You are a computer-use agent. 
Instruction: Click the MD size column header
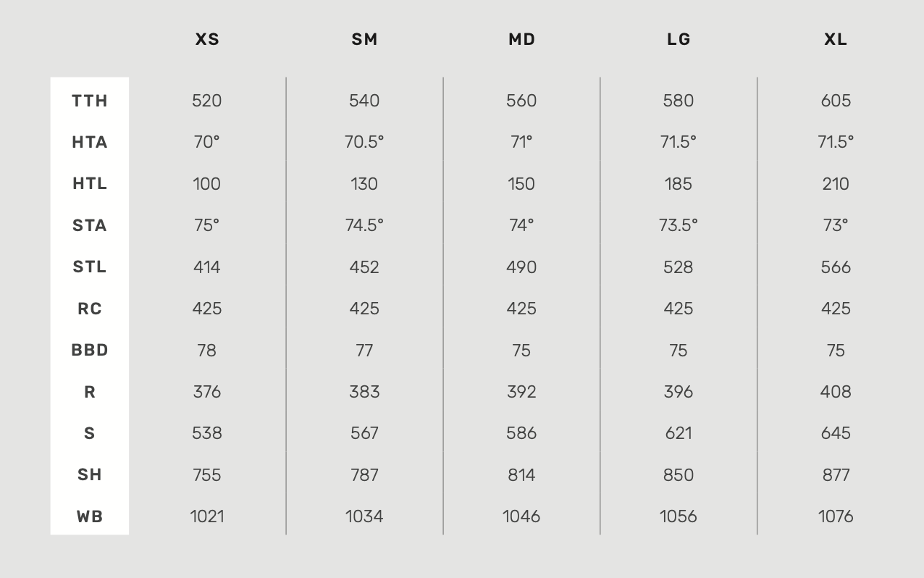pos(521,39)
